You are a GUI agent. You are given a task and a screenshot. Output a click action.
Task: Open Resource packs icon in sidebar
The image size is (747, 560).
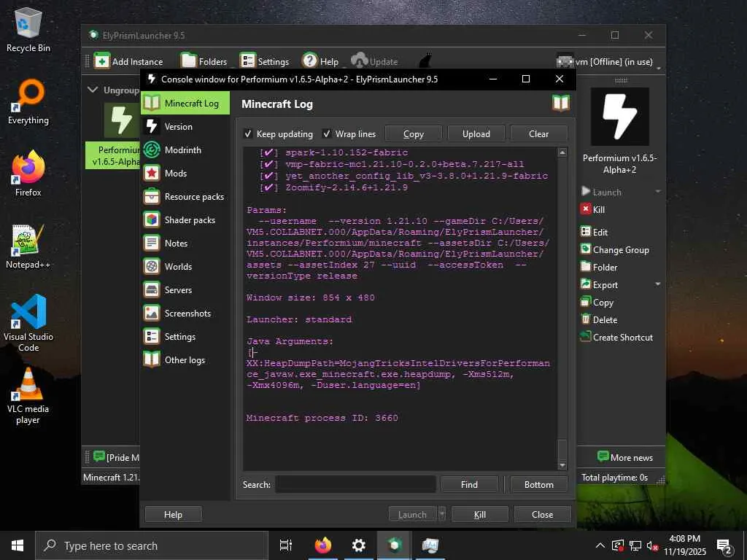click(152, 196)
